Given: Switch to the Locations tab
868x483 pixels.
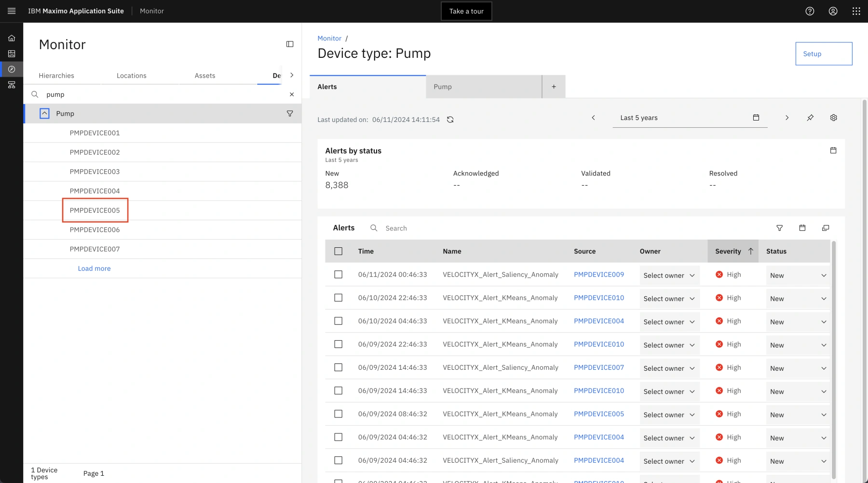Looking at the screenshot, I should pos(131,76).
